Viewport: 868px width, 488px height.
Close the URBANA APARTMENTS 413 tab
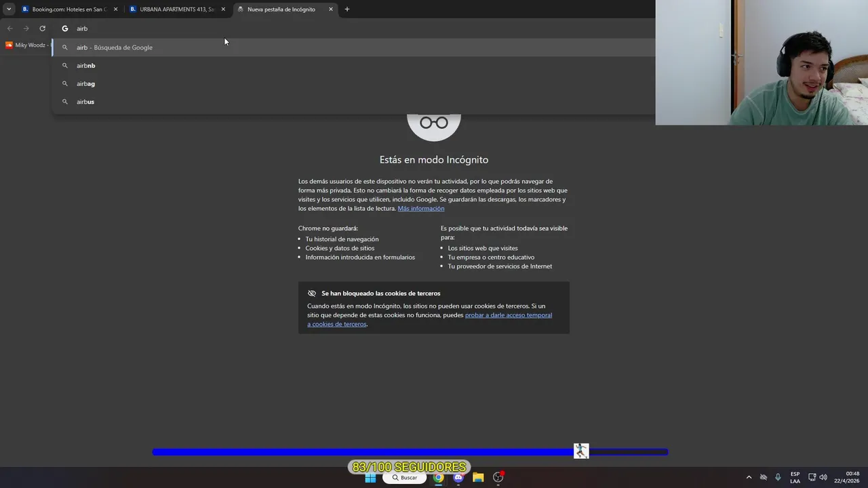tap(223, 9)
